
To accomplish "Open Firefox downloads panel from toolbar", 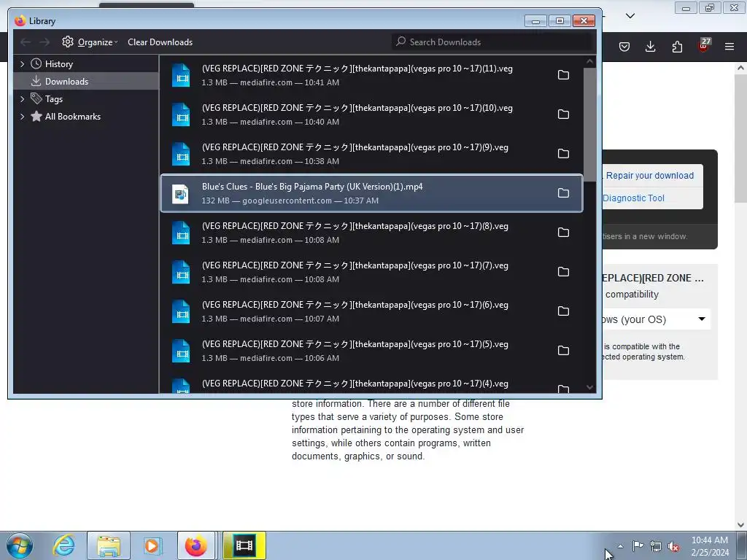I will pyautogui.click(x=650, y=47).
